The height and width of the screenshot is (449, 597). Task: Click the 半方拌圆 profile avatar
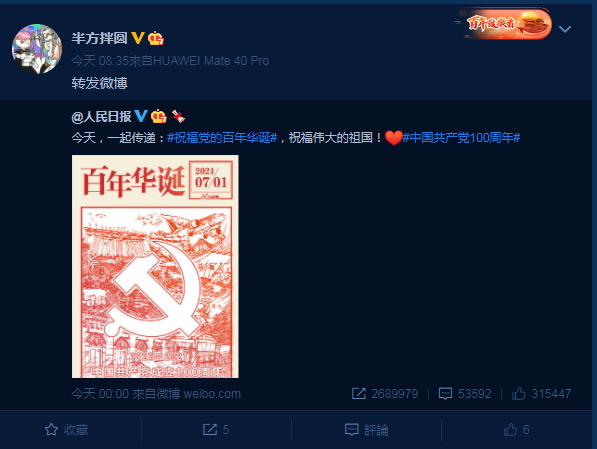(x=37, y=49)
